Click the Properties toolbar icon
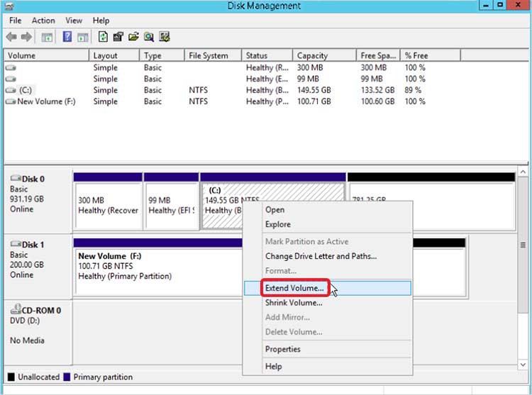This screenshot has height=395, width=532. coord(118,37)
